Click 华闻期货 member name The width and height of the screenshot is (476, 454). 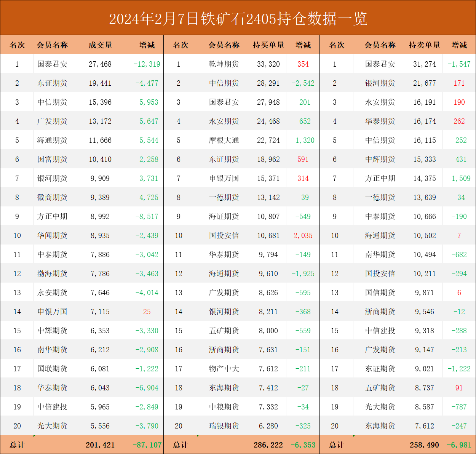[x=52, y=235]
